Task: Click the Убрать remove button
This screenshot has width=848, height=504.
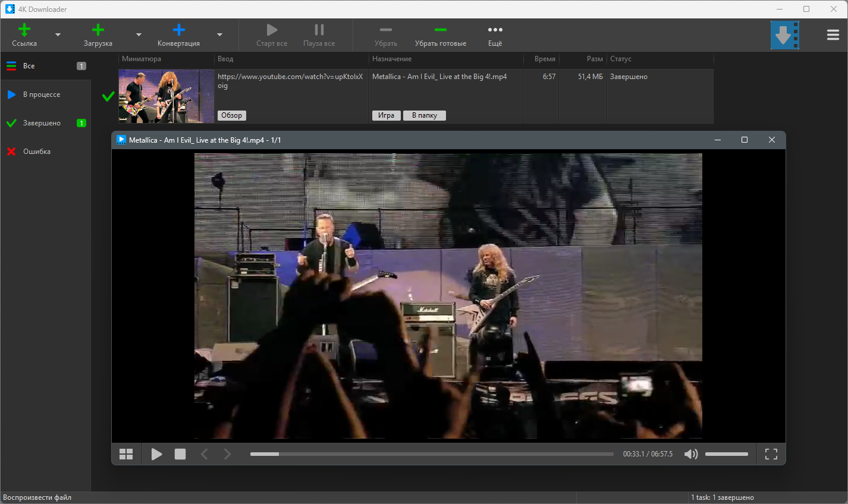Action: click(386, 35)
